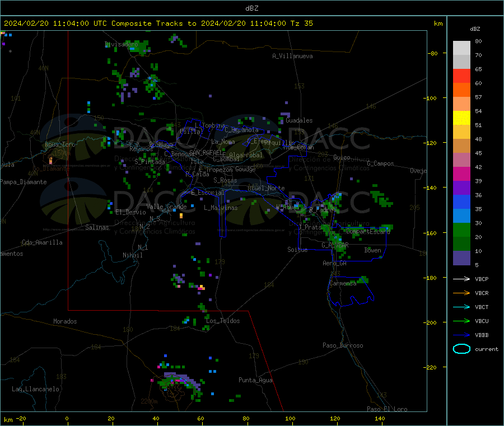
Task: Click the blue VBBB arrow icon
Action: [461, 335]
